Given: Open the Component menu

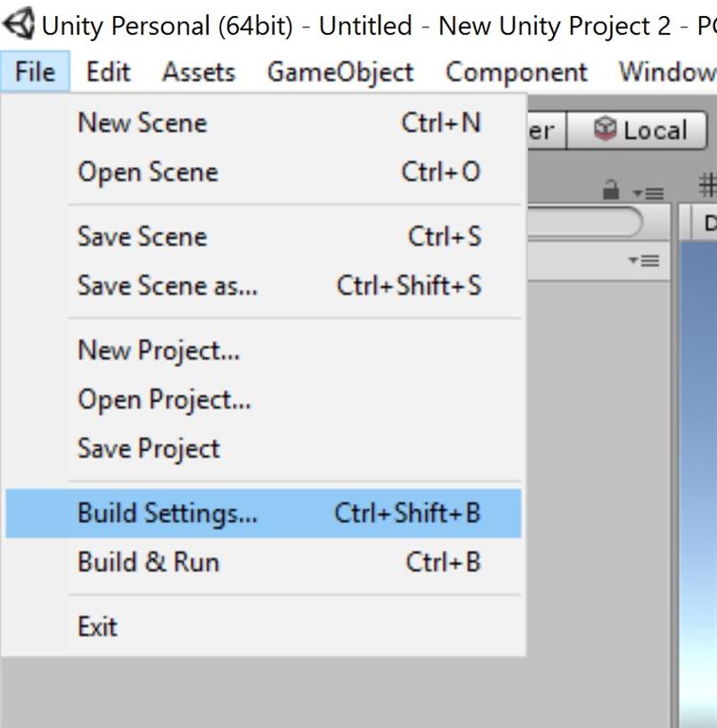Looking at the screenshot, I should click(516, 72).
